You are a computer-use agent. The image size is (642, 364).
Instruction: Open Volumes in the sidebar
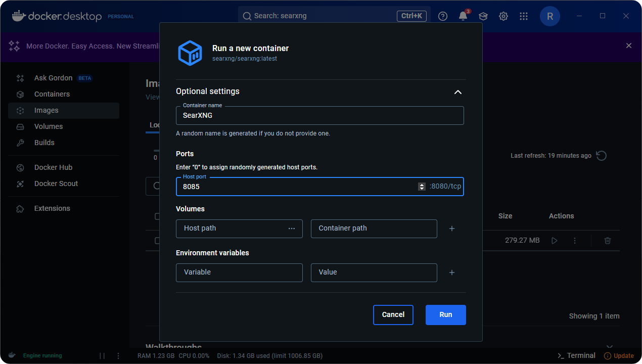click(x=49, y=126)
